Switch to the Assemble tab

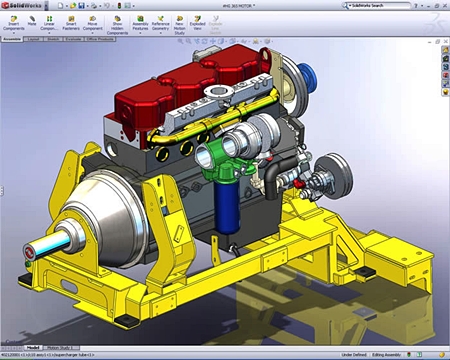click(x=12, y=39)
